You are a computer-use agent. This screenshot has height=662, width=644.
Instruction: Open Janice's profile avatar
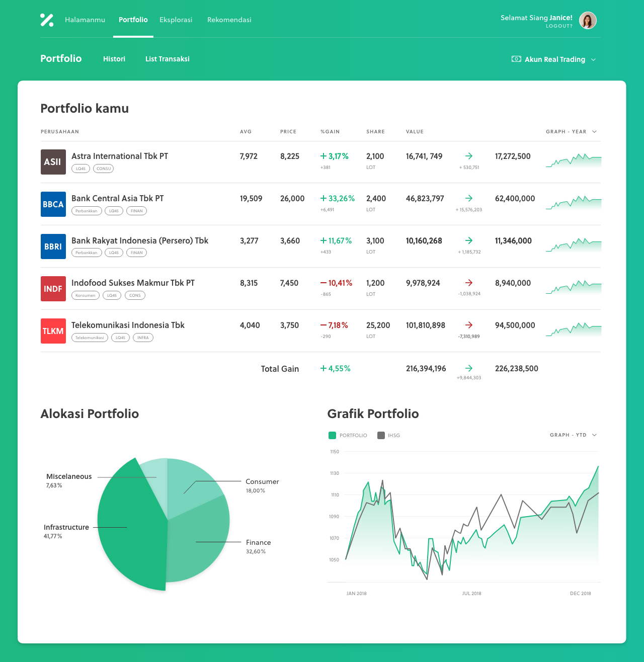(588, 21)
